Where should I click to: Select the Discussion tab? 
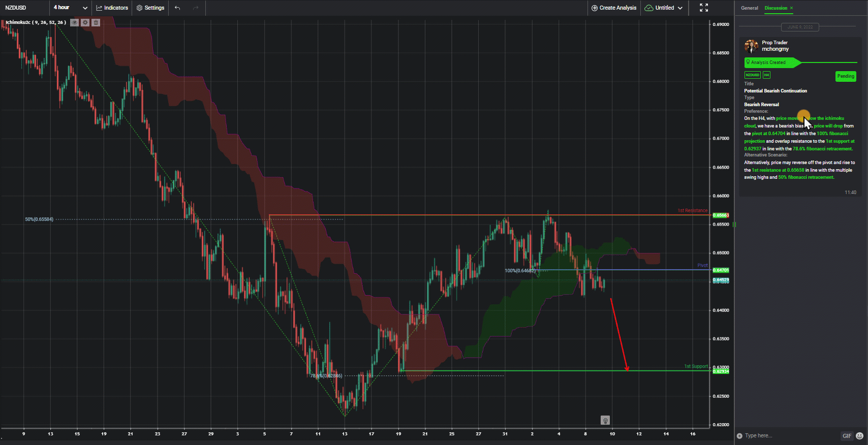[x=776, y=8]
